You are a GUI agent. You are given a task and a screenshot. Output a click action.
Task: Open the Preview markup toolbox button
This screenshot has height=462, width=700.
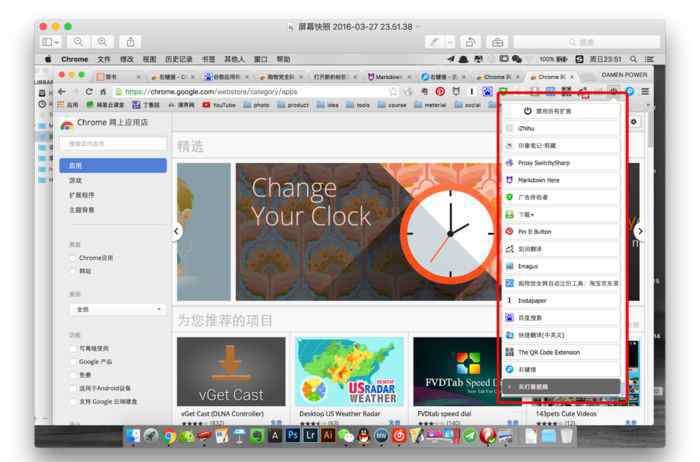pos(497,42)
